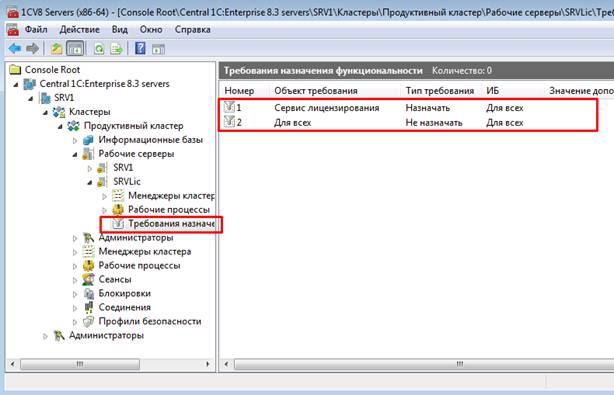Click the Продуктивный кластер icon

point(74,126)
